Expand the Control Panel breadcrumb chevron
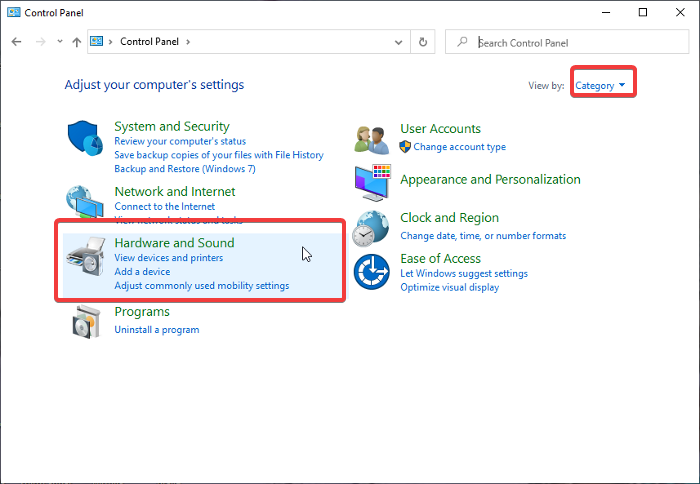 187,42
